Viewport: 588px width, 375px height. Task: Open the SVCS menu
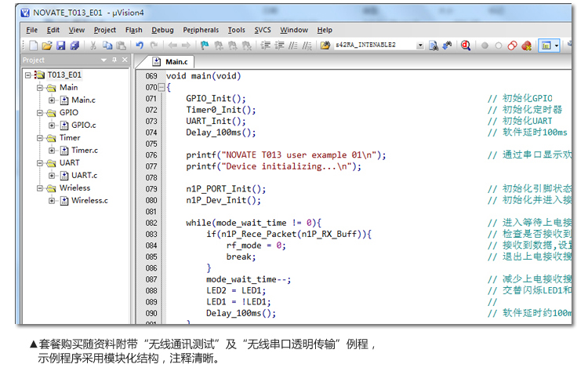(x=263, y=30)
